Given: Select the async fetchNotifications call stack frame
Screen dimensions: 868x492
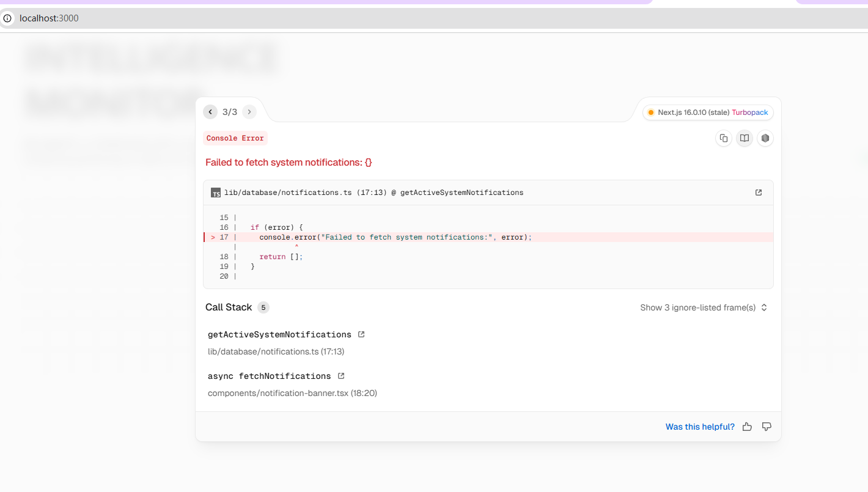Looking at the screenshot, I should pos(269,376).
